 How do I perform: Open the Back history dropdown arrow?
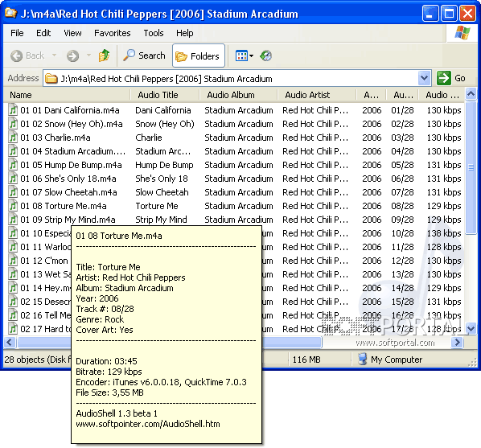[x=55, y=55]
